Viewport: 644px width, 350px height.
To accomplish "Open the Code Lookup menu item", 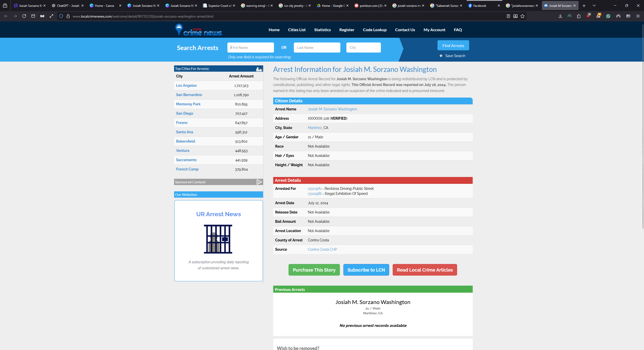I will pyautogui.click(x=375, y=30).
